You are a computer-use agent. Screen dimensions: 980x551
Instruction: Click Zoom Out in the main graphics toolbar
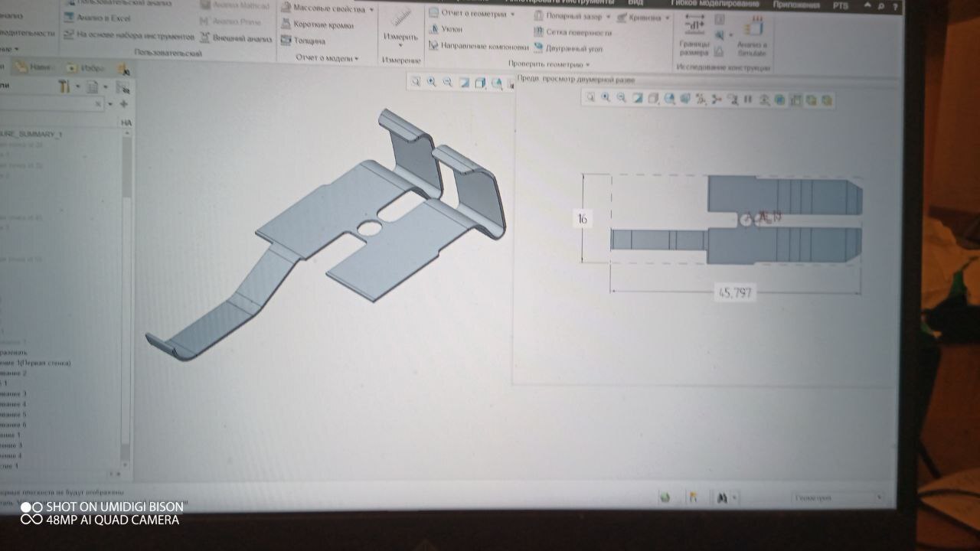[448, 82]
